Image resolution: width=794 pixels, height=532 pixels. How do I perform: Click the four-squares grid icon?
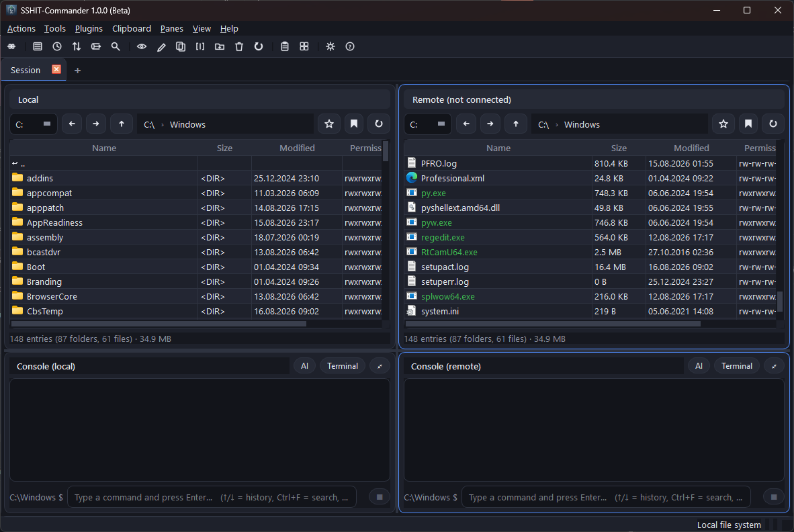pos(304,46)
